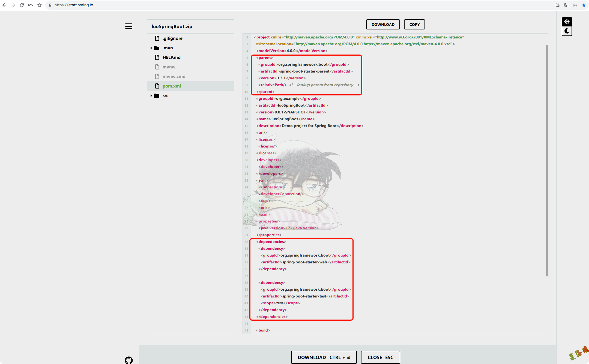The height and width of the screenshot is (364, 589).
Task: Bookmark page with the star outline icon
Action: pyautogui.click(x=39, y=5)
